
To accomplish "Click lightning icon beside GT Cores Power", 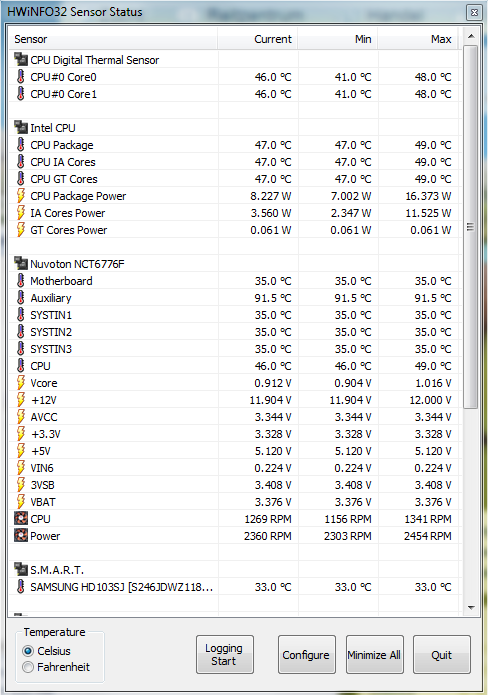I will pos(20,230).
